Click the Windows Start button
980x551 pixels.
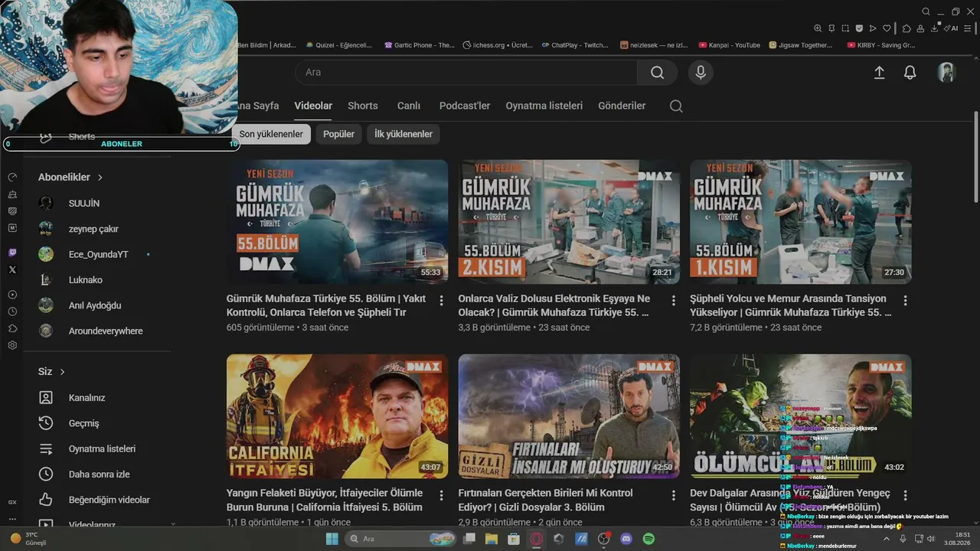coord(332,539)
